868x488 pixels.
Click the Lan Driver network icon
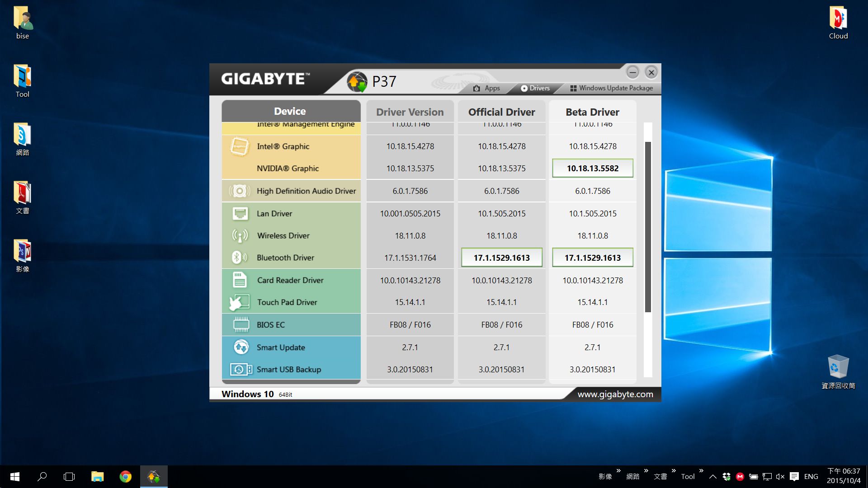click(240, 213)
